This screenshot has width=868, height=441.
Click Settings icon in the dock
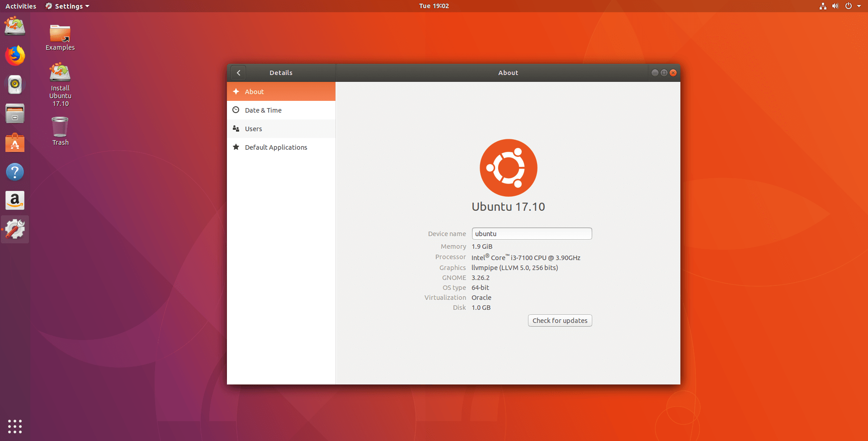15,229
